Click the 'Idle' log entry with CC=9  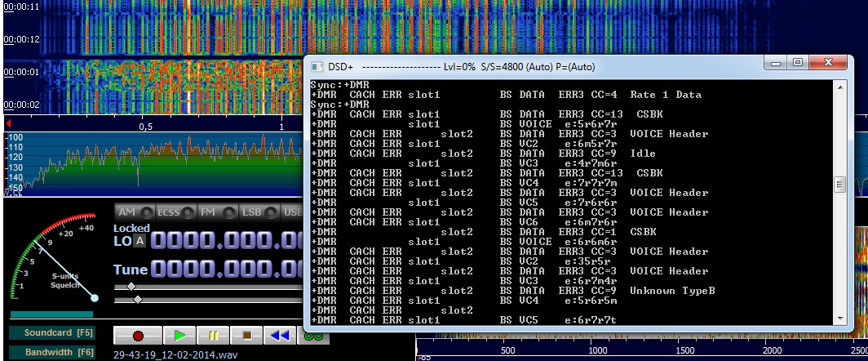tap(483, 154)
